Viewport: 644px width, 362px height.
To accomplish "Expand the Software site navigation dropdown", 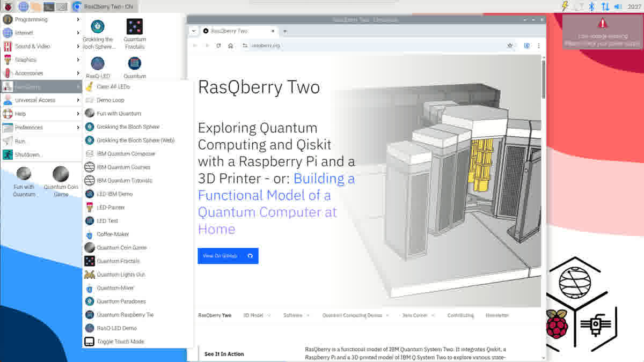I will 296,315.
